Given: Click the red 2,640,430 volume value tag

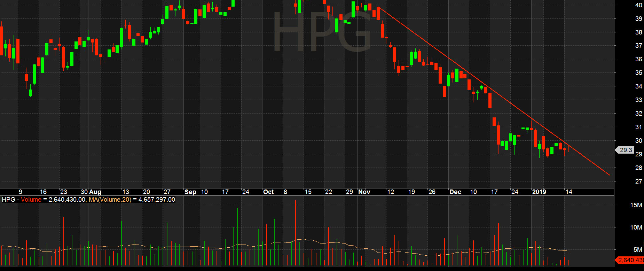Looking at the screenshot, I should tap(630, 260).
